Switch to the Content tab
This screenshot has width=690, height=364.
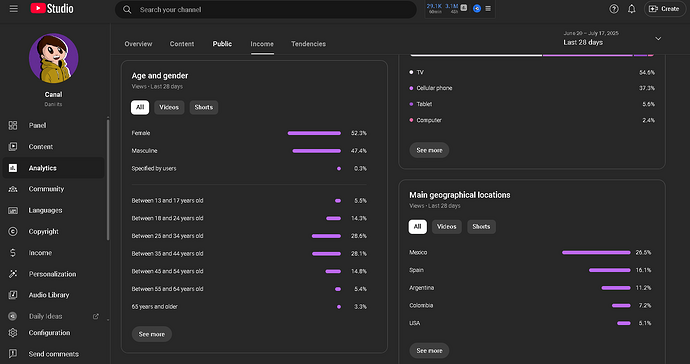point(182,44)
